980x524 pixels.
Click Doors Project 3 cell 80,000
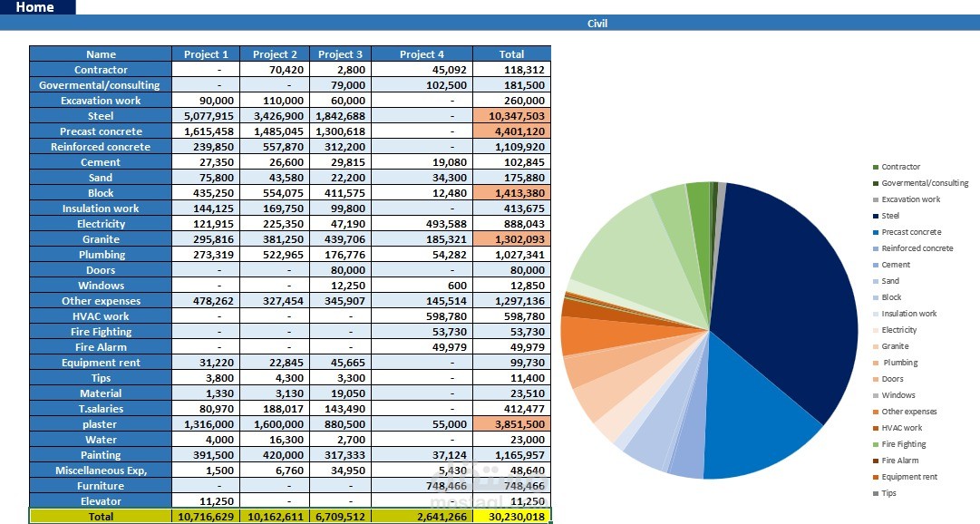pos(340,270)
